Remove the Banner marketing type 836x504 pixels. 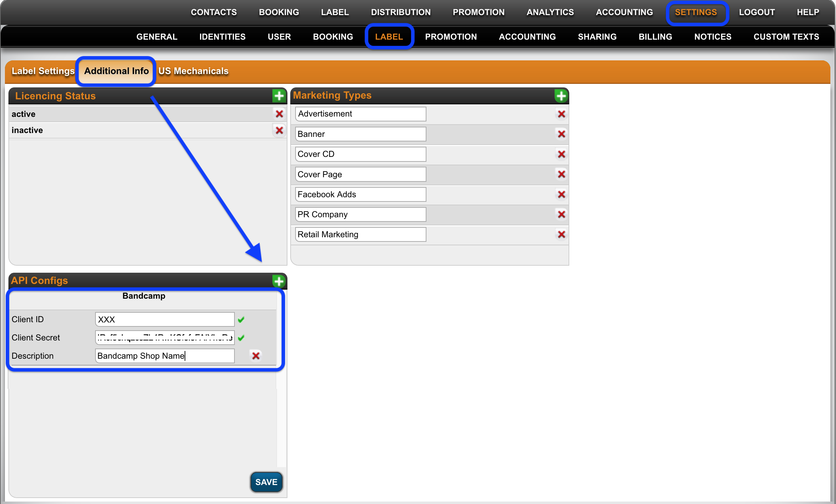point(562,134)
